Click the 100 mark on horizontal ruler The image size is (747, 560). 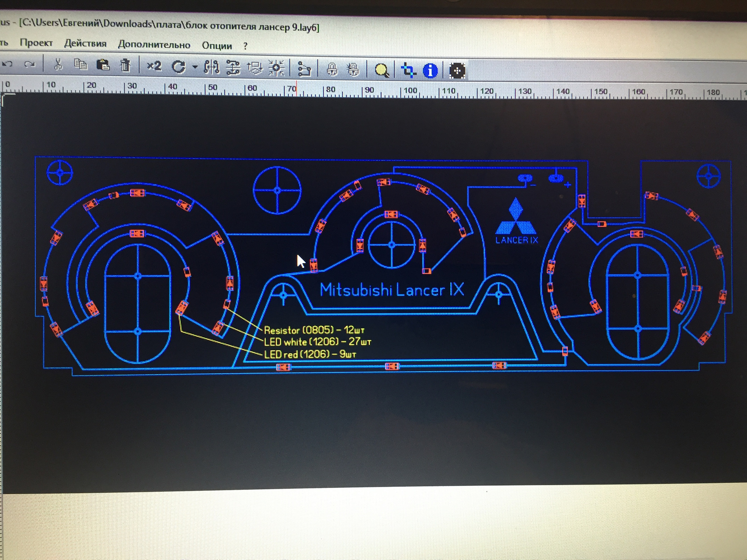pos(410,91)
